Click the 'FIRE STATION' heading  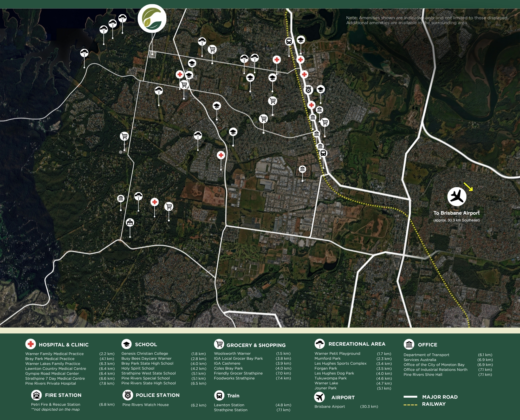[63, 395]
